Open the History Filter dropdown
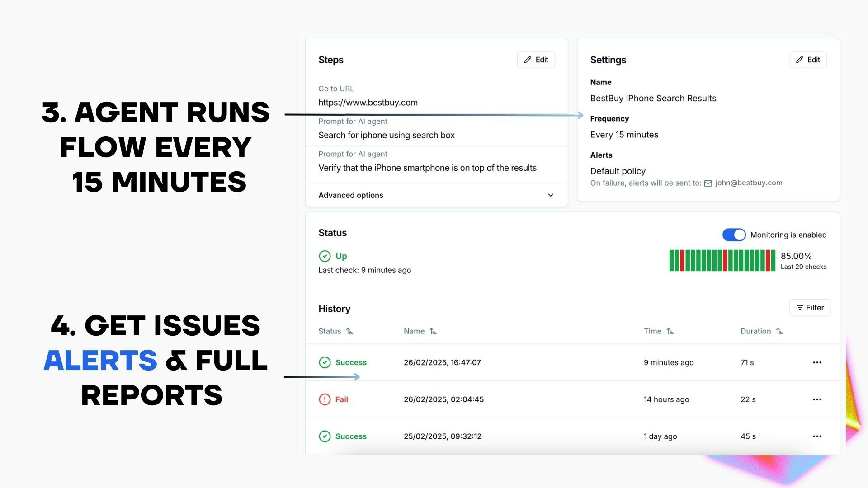This screenshot has width=868, height=488. [x=810, y=308]
